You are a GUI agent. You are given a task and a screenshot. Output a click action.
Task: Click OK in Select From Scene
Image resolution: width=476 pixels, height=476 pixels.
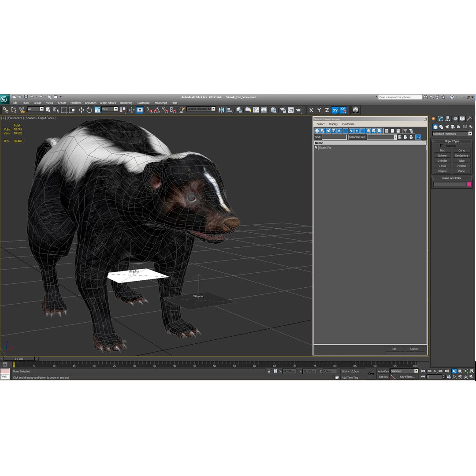click(x=394, y=349)
